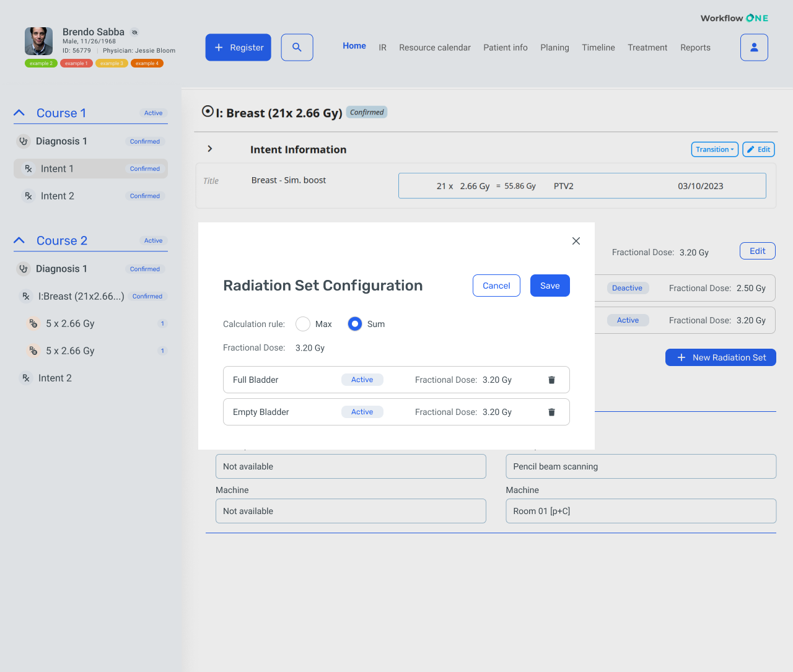Toggle the Empty Bladder Active status
The image size is (793, 672).
362,412
